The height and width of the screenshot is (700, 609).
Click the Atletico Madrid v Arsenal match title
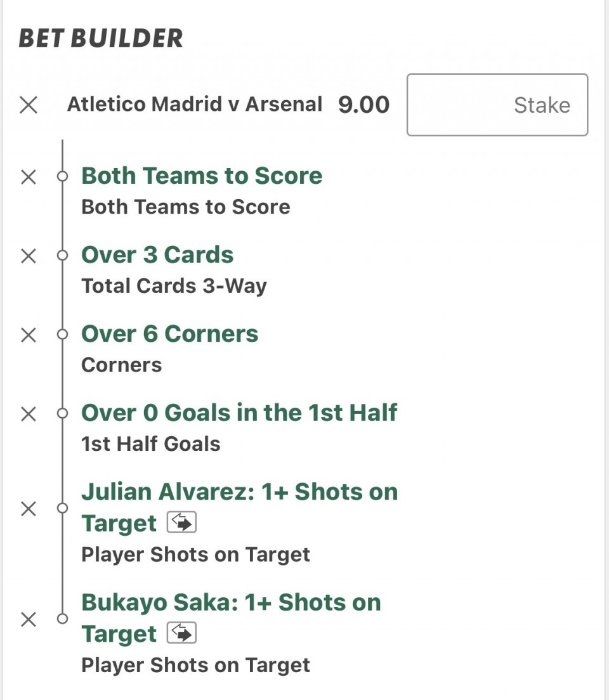[194, 104]
